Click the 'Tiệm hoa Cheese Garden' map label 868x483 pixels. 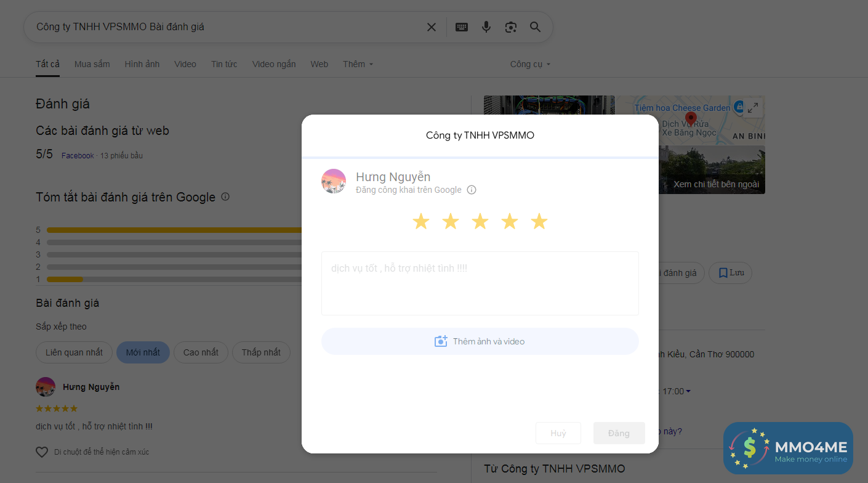683,108
